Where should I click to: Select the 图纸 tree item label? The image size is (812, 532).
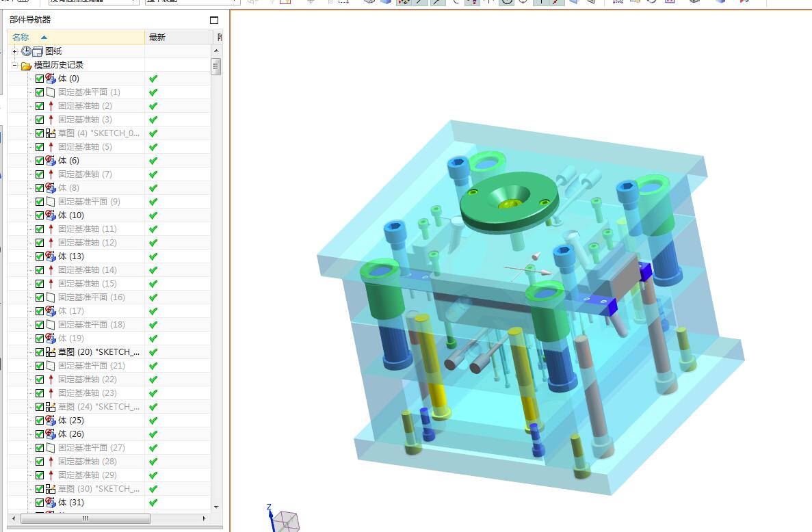point(53,51)
